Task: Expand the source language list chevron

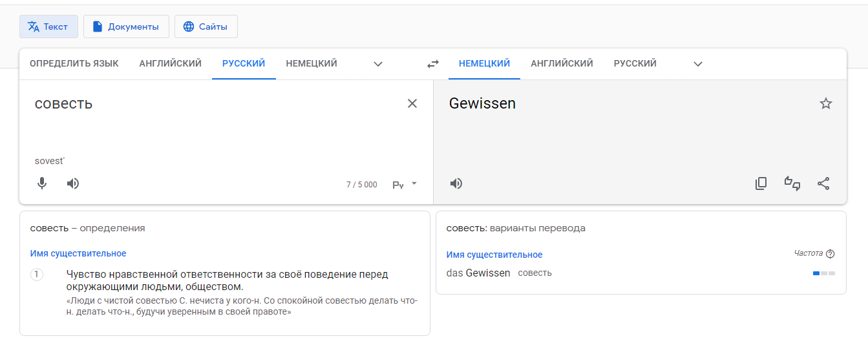Action: click(x=378, y=64)
